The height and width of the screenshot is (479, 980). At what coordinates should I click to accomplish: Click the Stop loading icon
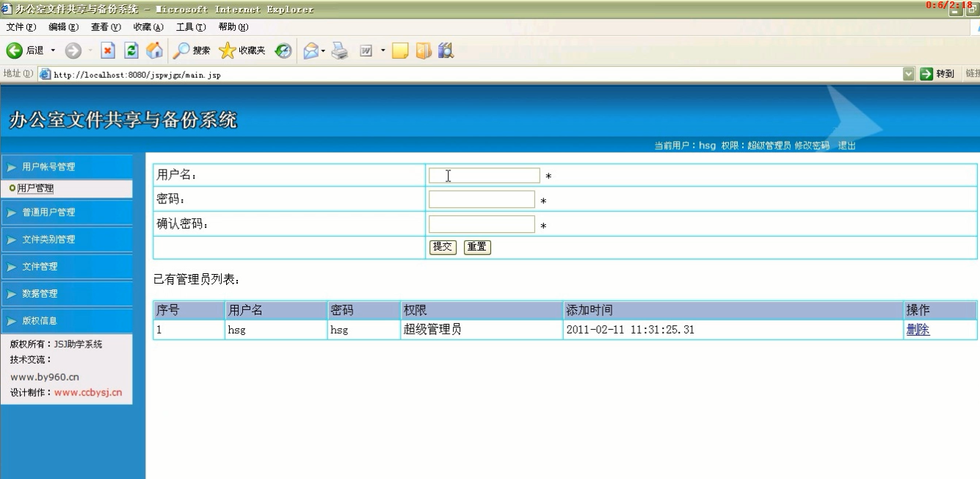click(108, 51)
